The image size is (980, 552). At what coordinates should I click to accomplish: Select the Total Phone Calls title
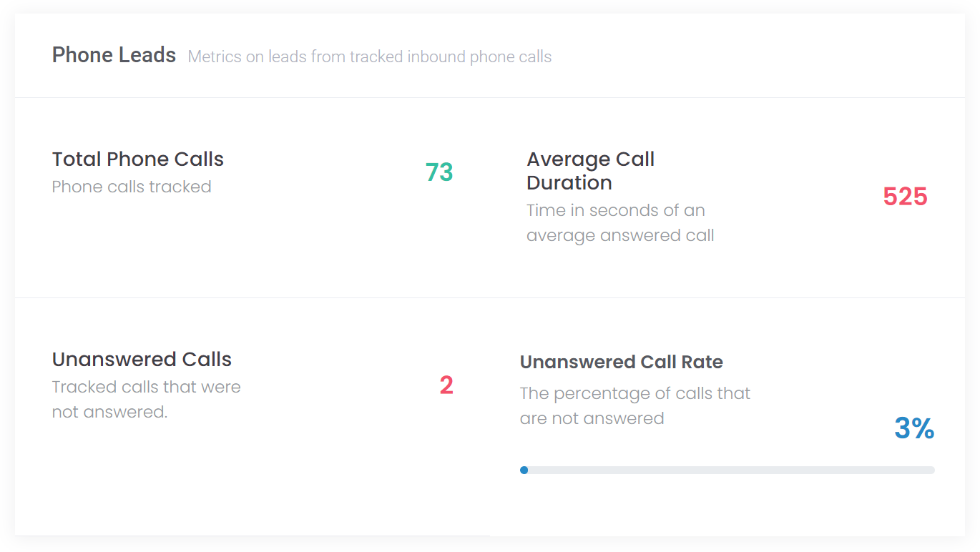138,159
